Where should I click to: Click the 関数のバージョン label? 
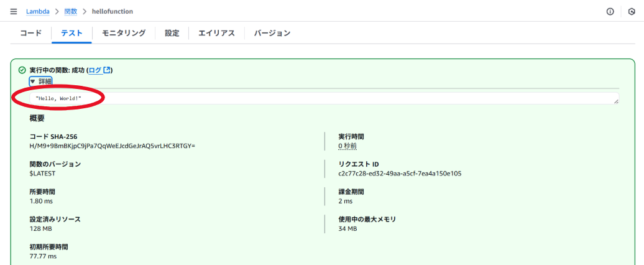(x=55, y=164)
